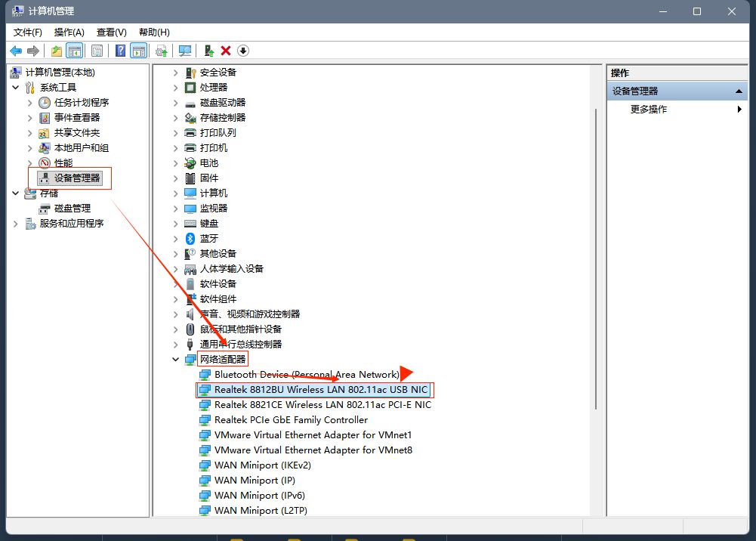The image size is (756, 541).
Task: Open 更多操作 in the actions pane
Action: click(649, 110)
